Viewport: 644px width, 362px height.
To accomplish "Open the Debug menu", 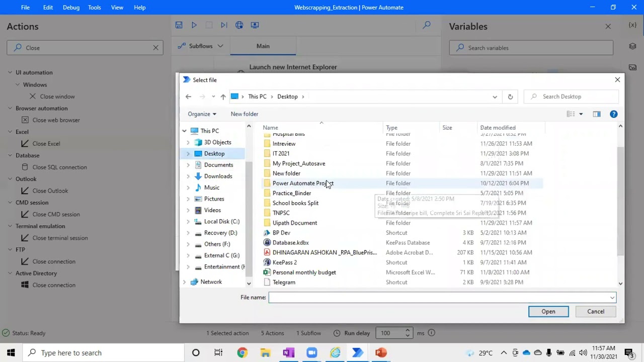I will pos(71,8).
